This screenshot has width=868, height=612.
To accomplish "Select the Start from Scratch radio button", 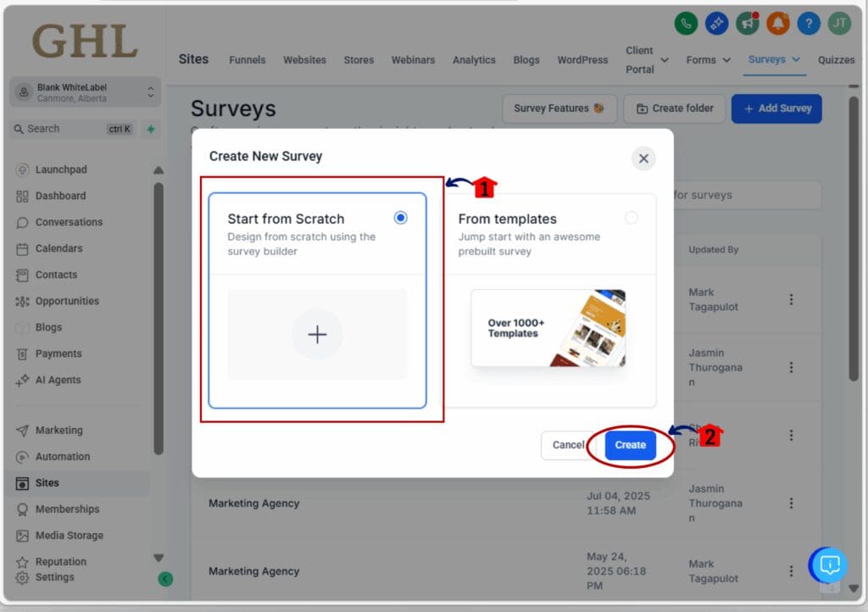I will point(399,218).
